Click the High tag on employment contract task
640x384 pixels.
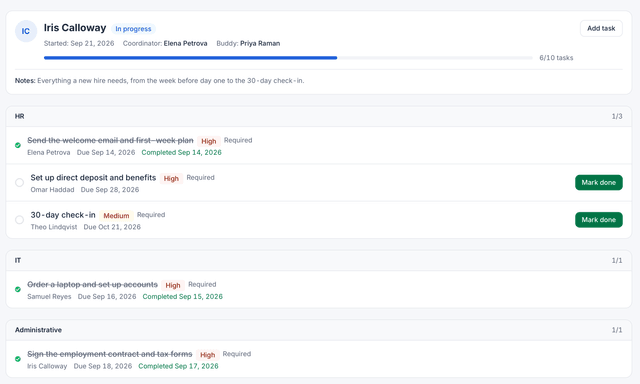coord(207,355)
